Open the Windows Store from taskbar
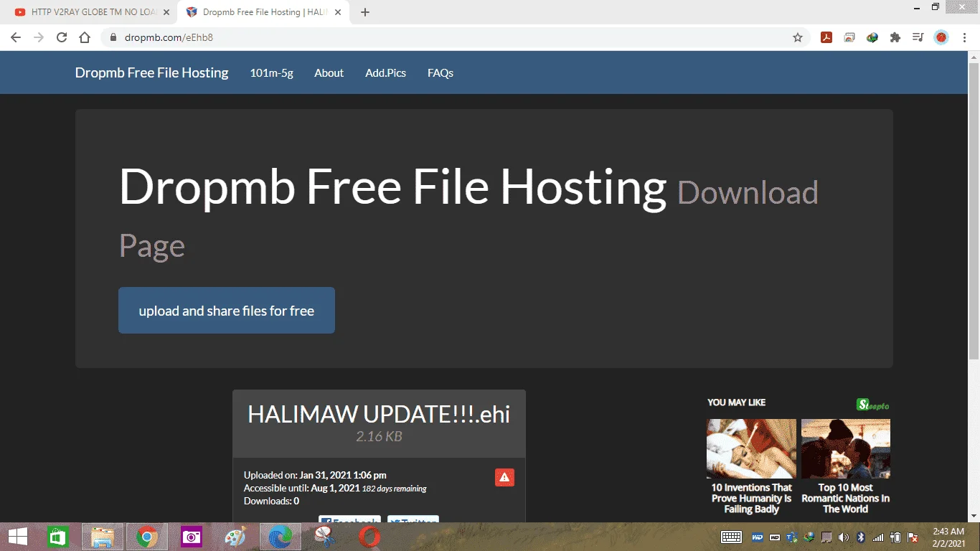 (x=58, y=537)
